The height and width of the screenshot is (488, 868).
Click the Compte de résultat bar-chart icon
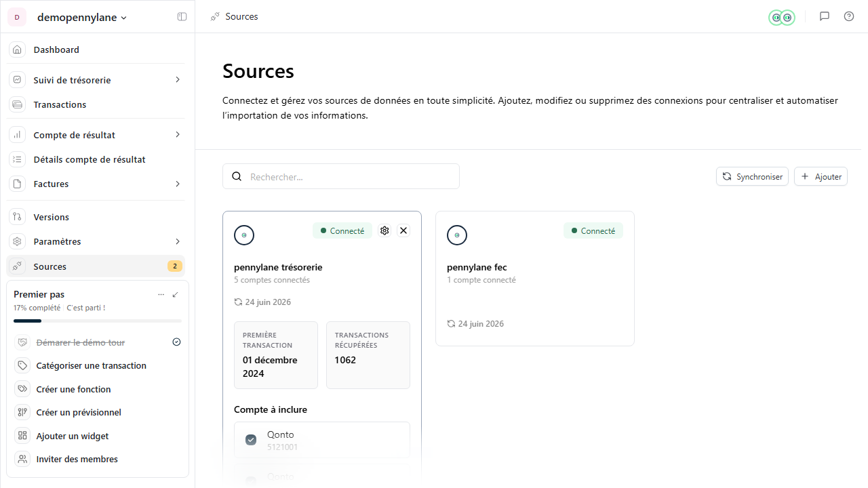(x=17, y=135)
